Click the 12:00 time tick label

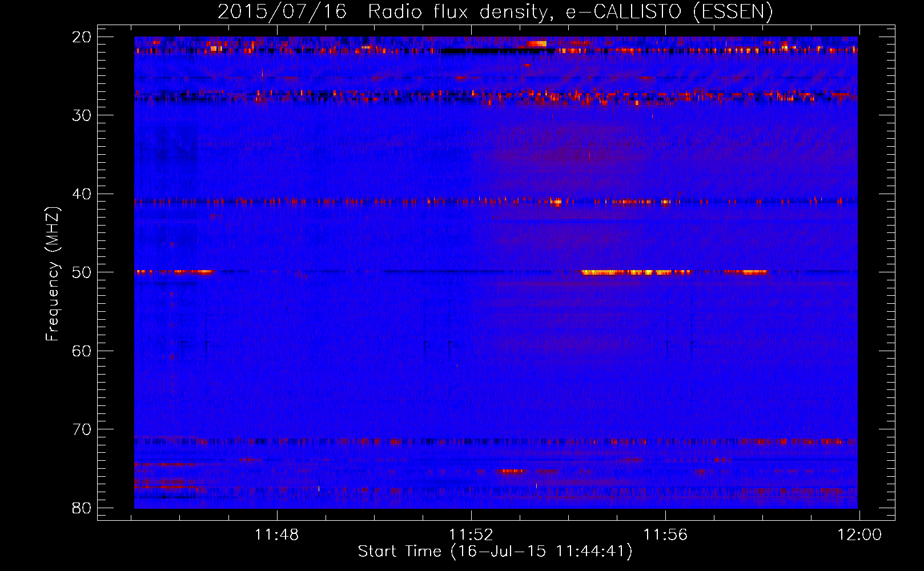(x=859, y=534)
